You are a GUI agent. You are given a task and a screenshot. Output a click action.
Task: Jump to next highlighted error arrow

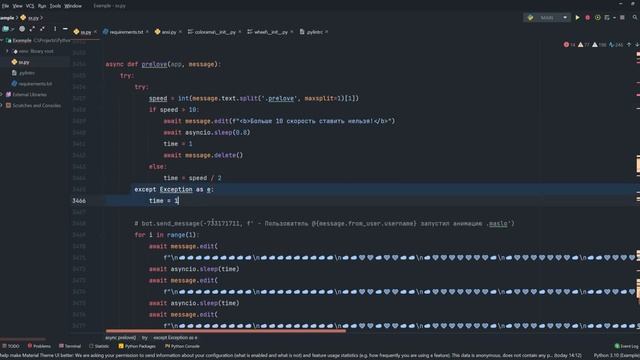point(637,44)
